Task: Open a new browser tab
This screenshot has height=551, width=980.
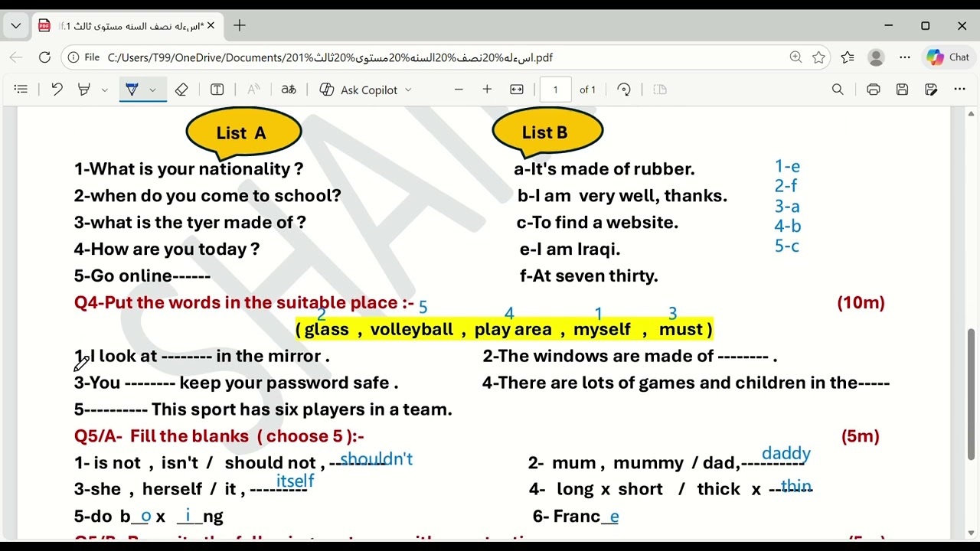Action: pos(240,26)
